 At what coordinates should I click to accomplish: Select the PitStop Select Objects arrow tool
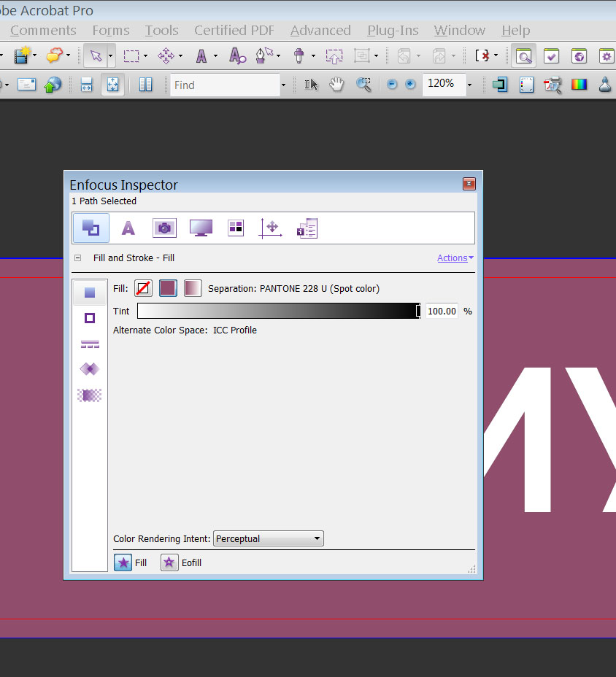pos(96,55)
